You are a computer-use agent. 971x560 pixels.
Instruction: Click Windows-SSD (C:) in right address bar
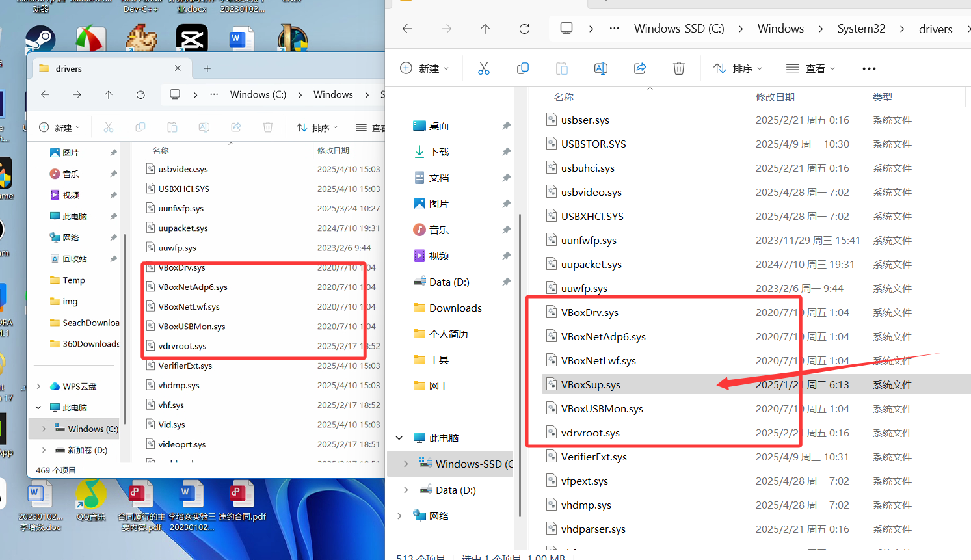(x=679, y=29)
